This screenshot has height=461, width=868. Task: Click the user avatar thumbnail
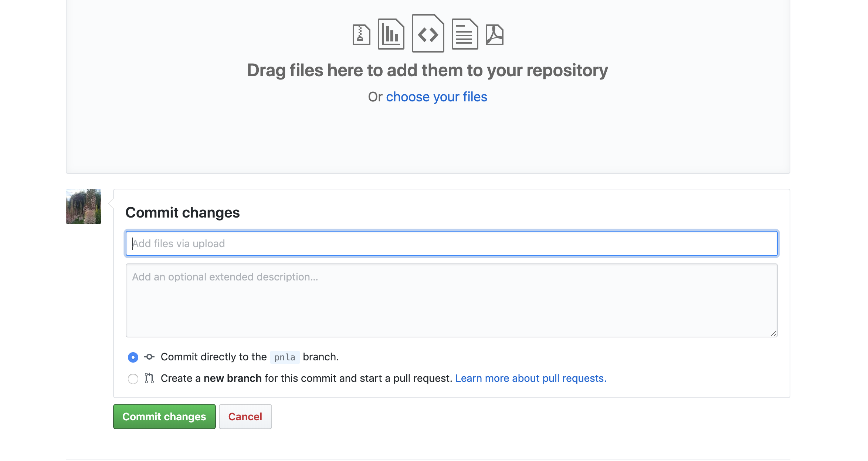pyautogui.click(x=84, y=206)
